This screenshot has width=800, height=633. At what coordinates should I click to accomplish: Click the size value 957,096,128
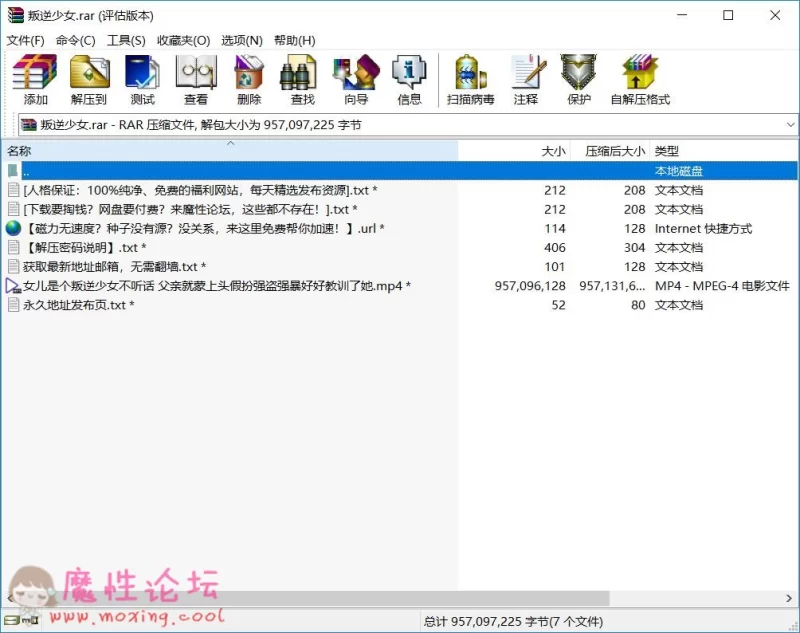click(x=530, y=286)
